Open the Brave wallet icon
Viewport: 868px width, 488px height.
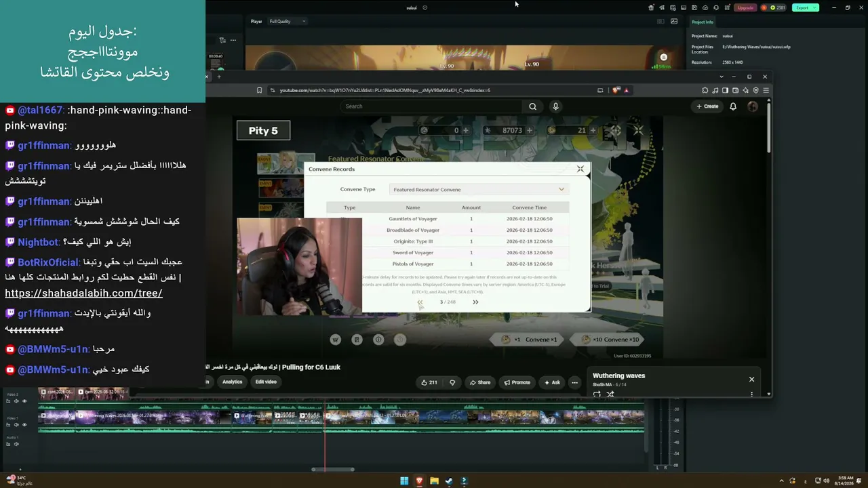point(735,90)
